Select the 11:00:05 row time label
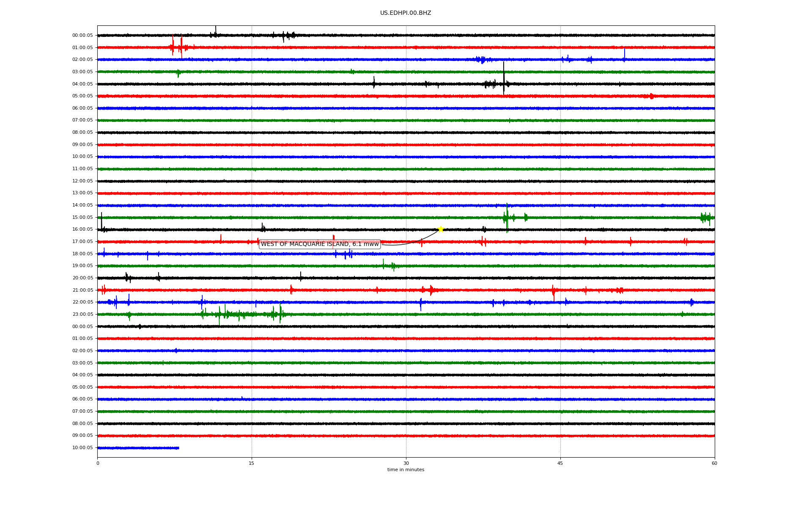The height and width of the screenshot is (508, 812). point(82,169)
